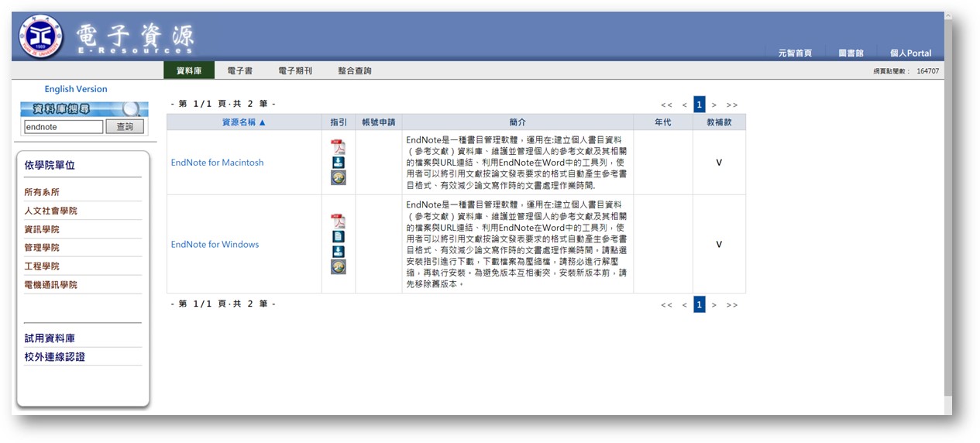This screenshot has width=980, height=443.
Task: Open 校外連線認證 in the sidebar
Action: (54, 357)
